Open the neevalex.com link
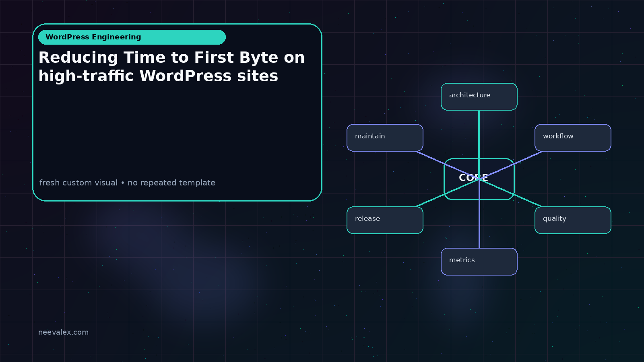The image size is (644, 362). click(63, 332)
